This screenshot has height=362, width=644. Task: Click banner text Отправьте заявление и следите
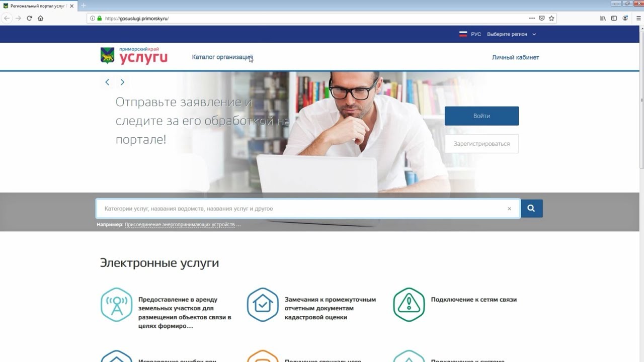(x=203, y=121)
